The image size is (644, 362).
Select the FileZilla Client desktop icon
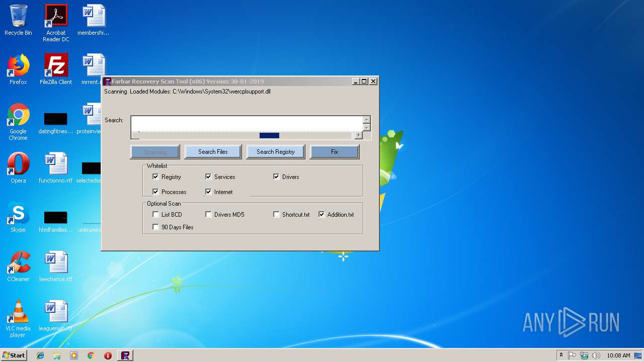click(x=56, y=69)
